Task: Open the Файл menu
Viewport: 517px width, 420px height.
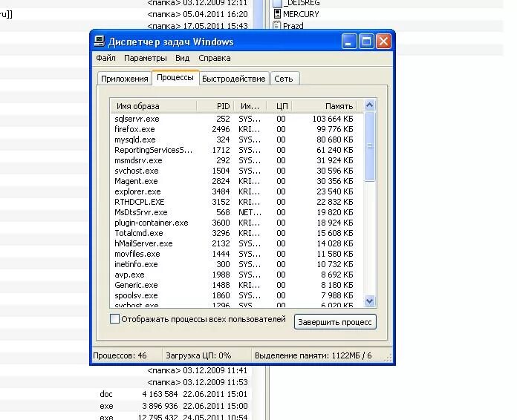Action: [105, 58]
